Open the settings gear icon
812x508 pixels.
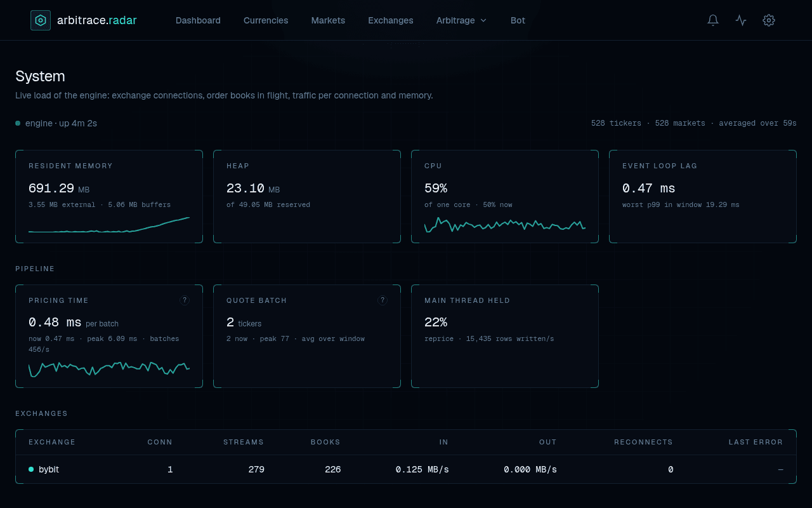pos(769,20)
